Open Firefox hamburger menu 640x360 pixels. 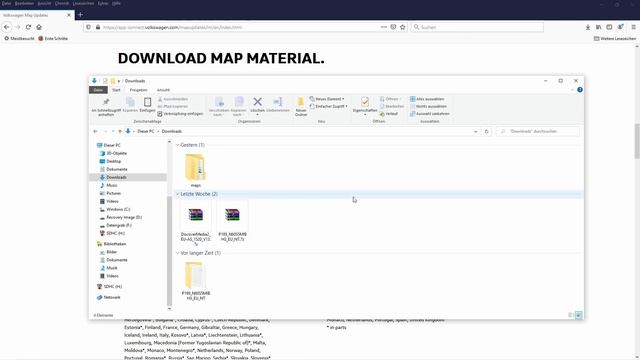633,27
